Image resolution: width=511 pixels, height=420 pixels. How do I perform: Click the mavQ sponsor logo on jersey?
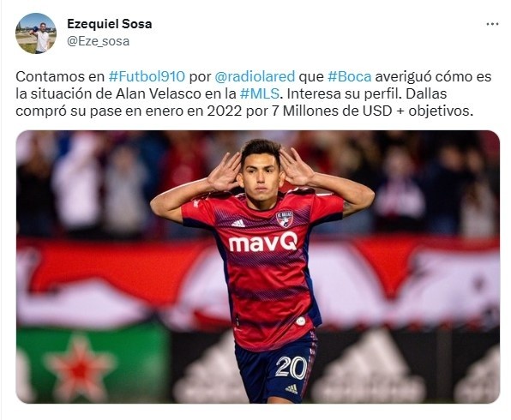[263, 242]
